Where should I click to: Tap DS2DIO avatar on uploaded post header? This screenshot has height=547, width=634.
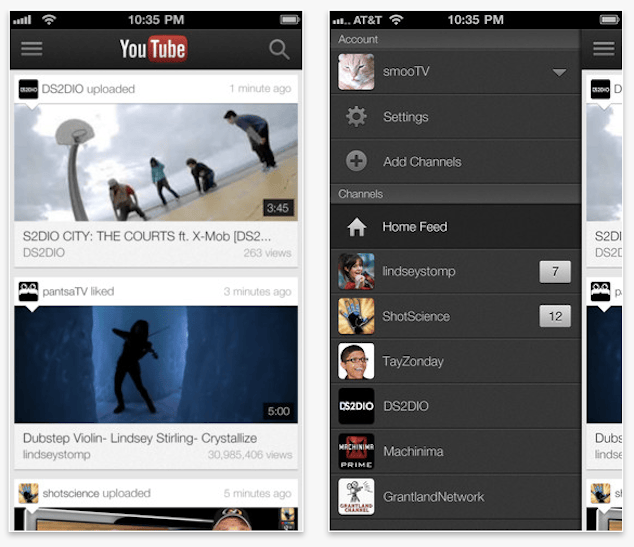(28, 89)
